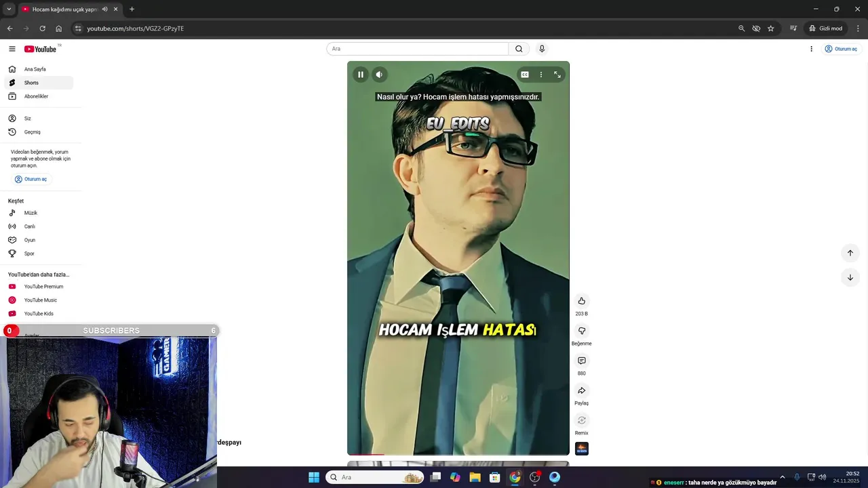Open a new browser tab

point(132,9)
